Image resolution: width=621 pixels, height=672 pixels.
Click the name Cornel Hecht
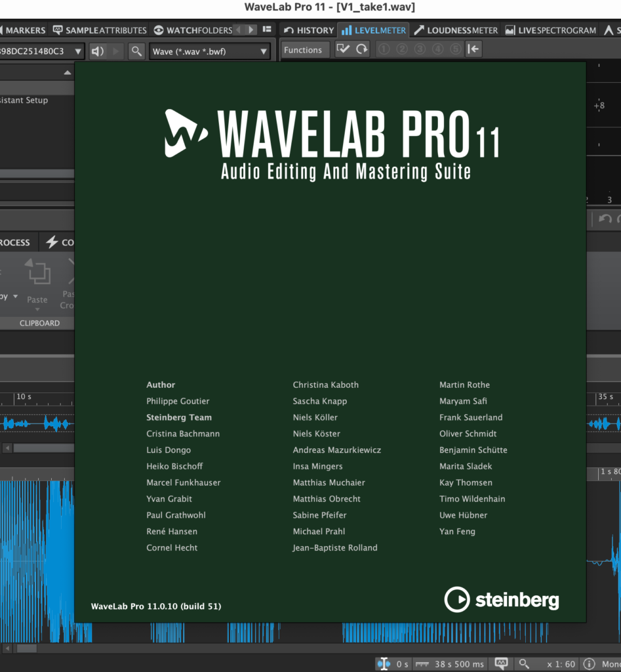tap(172, 548)
